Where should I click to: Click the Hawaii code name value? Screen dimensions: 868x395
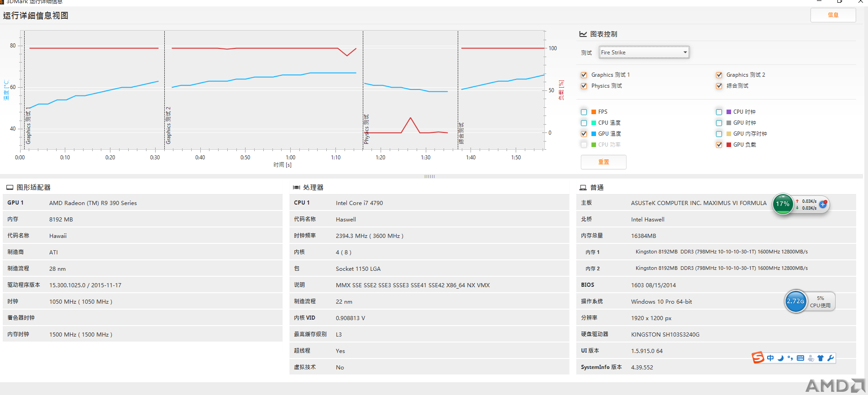[x=58, y=236]
